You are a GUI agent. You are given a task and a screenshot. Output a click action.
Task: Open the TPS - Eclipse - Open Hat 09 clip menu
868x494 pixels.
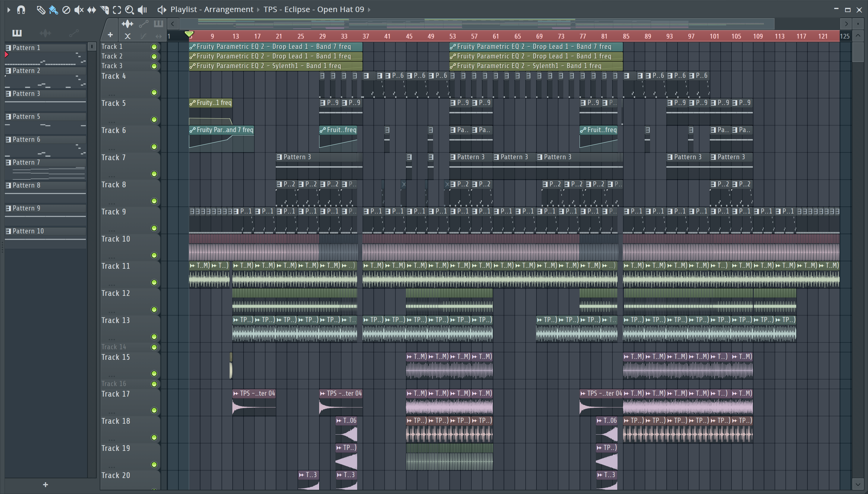[314, 10]
